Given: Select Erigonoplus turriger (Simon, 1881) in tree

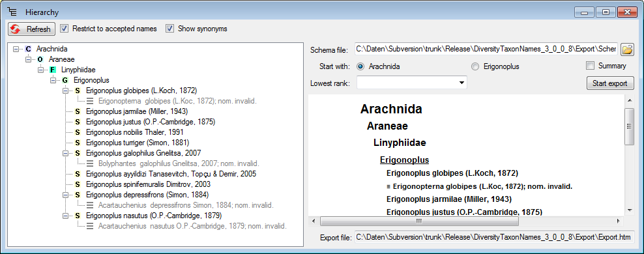Looking at the screenshot, I should tap(138, 143).
